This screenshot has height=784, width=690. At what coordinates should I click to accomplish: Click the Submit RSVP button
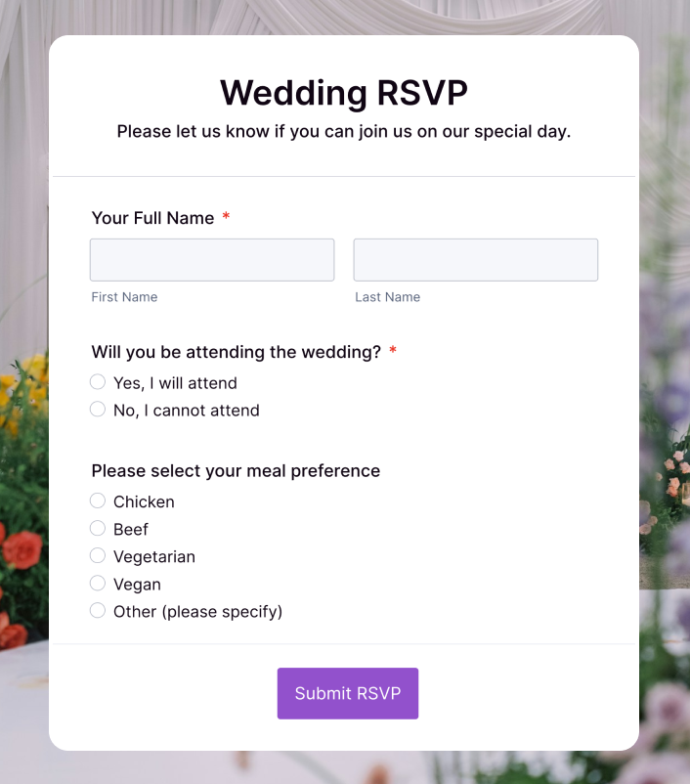click(x=347, y=693)
